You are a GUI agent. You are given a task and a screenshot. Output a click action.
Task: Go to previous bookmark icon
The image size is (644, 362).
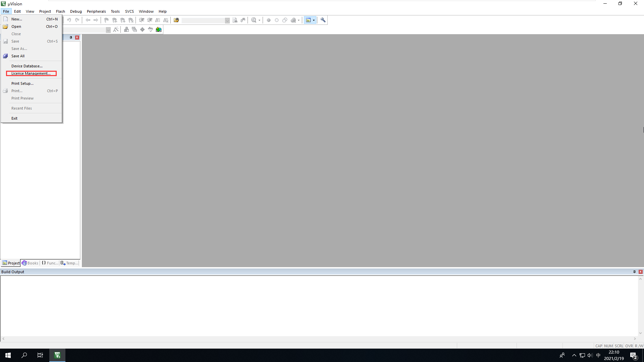tap(115, 20)
